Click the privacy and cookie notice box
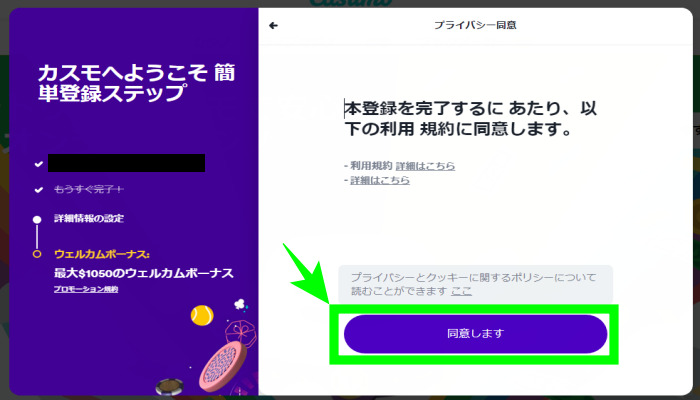Image resolution: width=700 pixels, height=400 pixels. click(475, 284)
